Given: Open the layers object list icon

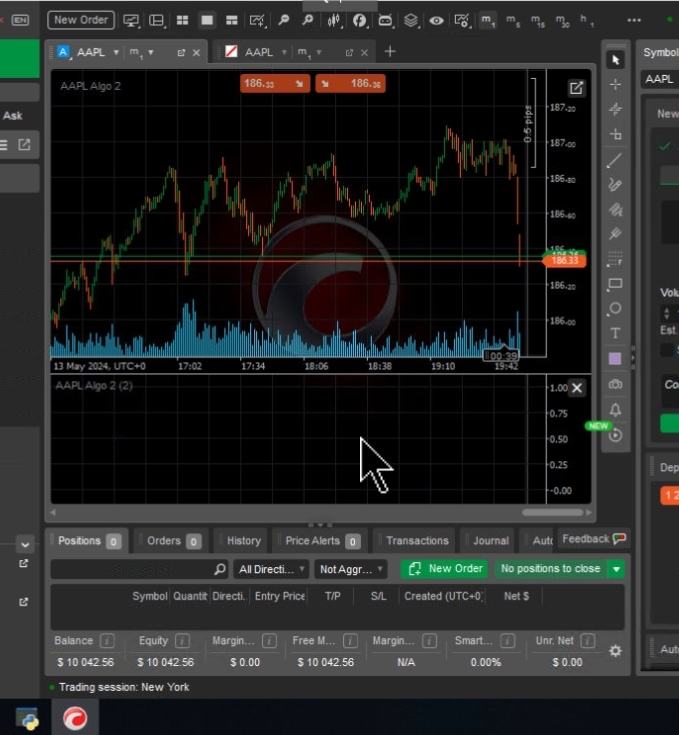Looking at the screenshot, I should 411,20.
